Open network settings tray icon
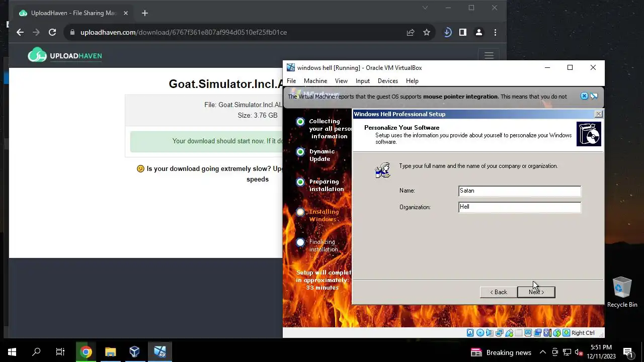Viewport: 644px width, 362px height. pyautogui.click(x=567, y=352)
